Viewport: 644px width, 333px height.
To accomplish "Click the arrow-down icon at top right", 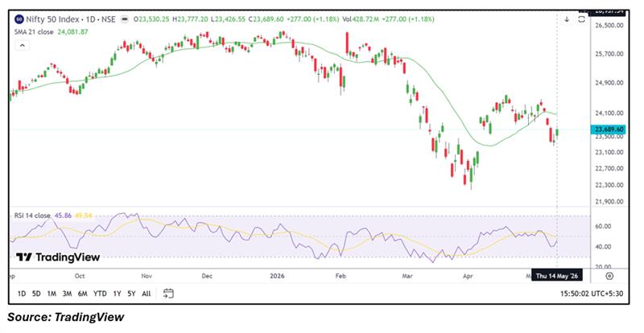I will 567,19.
